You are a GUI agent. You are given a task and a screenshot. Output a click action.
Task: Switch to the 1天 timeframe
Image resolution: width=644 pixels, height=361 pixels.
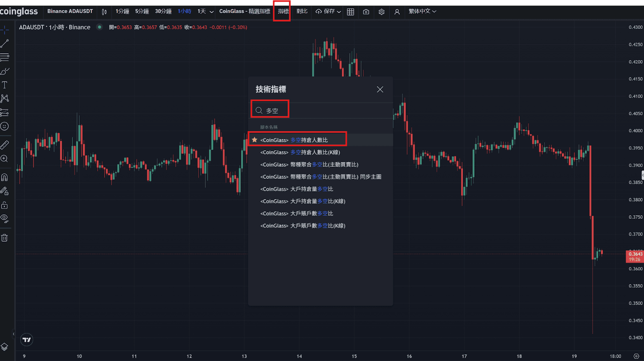(202, 11)
